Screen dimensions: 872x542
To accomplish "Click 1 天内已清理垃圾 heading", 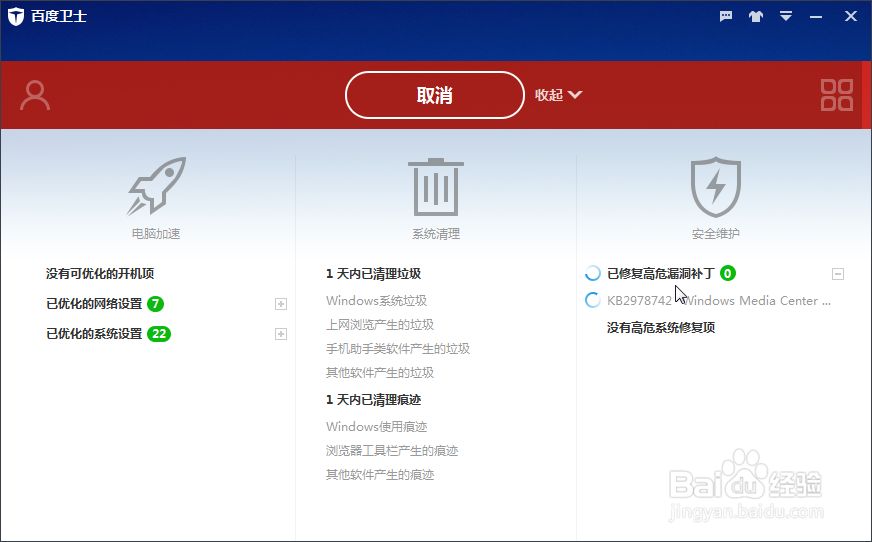I will coord(374,274).
